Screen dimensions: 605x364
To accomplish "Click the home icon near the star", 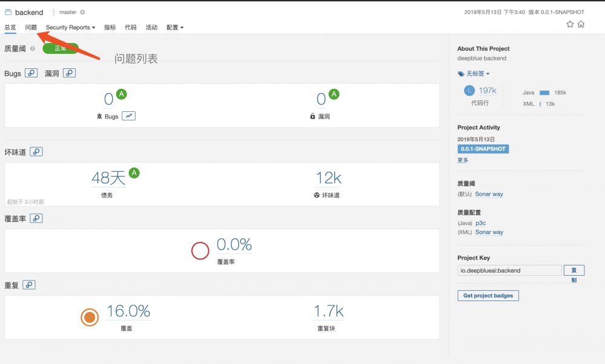I will [580, 24].
